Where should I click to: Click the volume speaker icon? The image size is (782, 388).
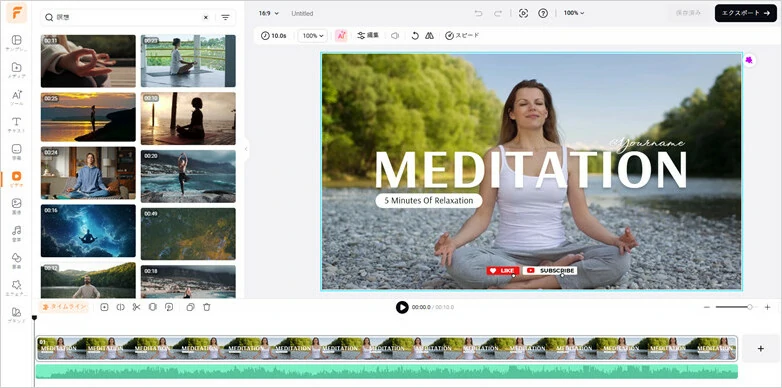click(395, 36)
